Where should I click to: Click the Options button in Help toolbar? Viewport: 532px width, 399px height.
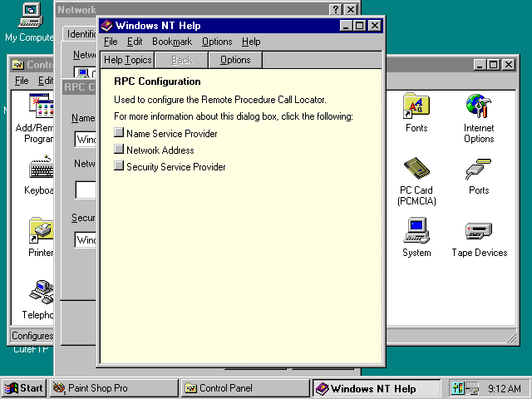pos(235,60)
